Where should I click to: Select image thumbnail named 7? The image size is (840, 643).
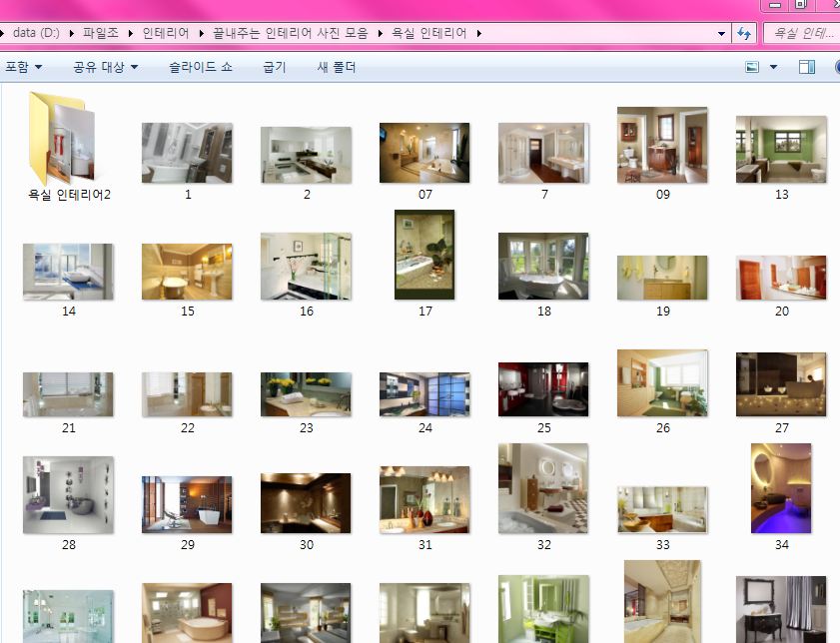point(543,153)
